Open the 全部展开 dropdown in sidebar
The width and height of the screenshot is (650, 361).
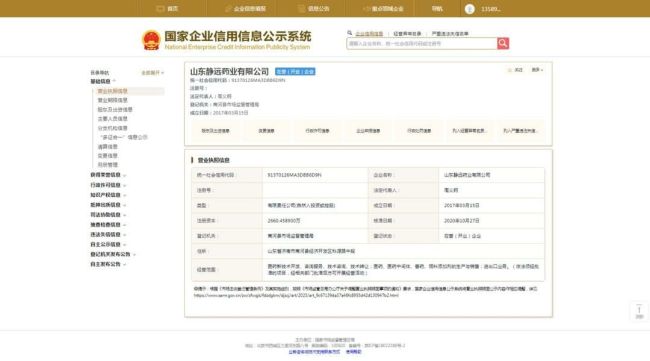pyautogui.click(x=153, y=73)
